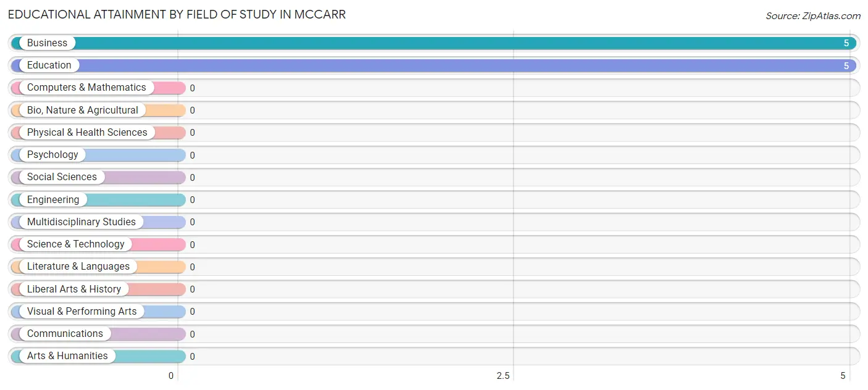Select the Psychology label
The image size is (868, 390).
click(52, 155)
